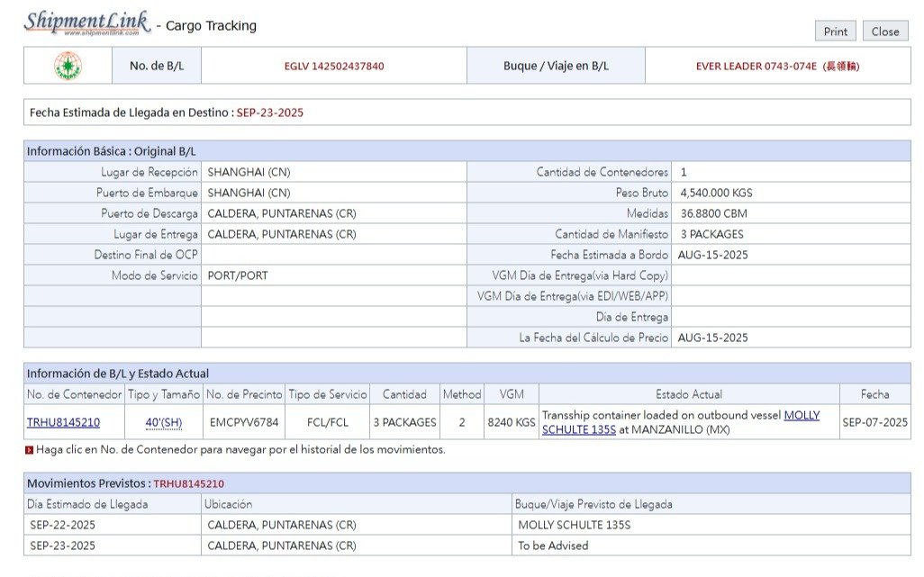Click the EVER LEADER 0743-074E vessel name
The width and height of the screenshot is (924, 577).
coord(776,66)
